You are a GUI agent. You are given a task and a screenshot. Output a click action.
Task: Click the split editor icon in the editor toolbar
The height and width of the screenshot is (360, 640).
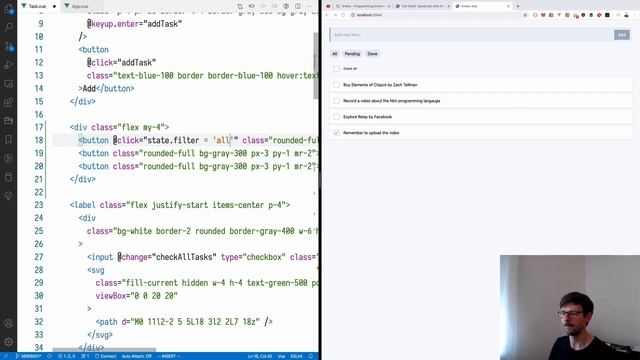[298, 6]
